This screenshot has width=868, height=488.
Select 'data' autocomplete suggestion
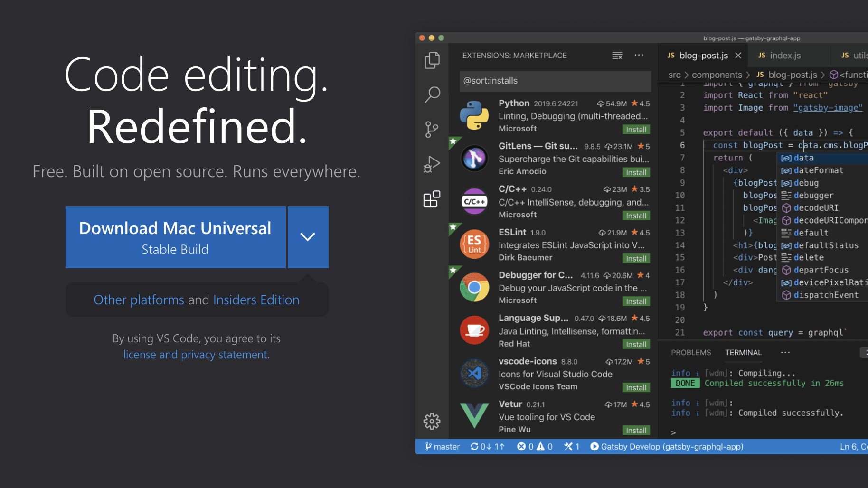click(x=822, y=158)
